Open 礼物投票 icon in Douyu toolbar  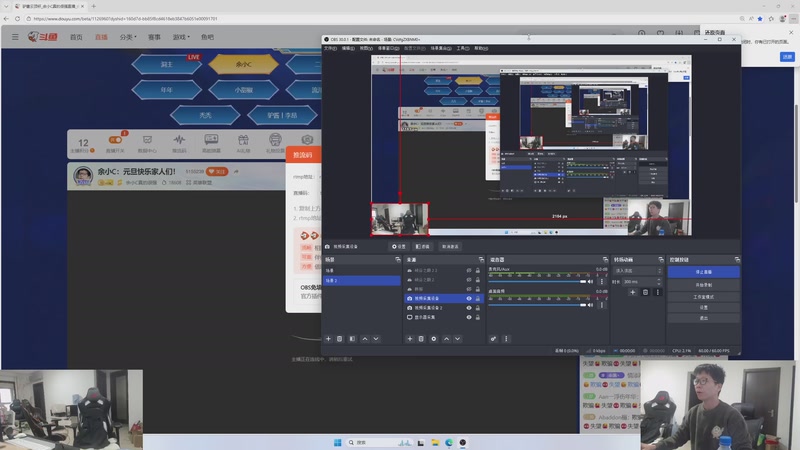click(x=275, y=143)
